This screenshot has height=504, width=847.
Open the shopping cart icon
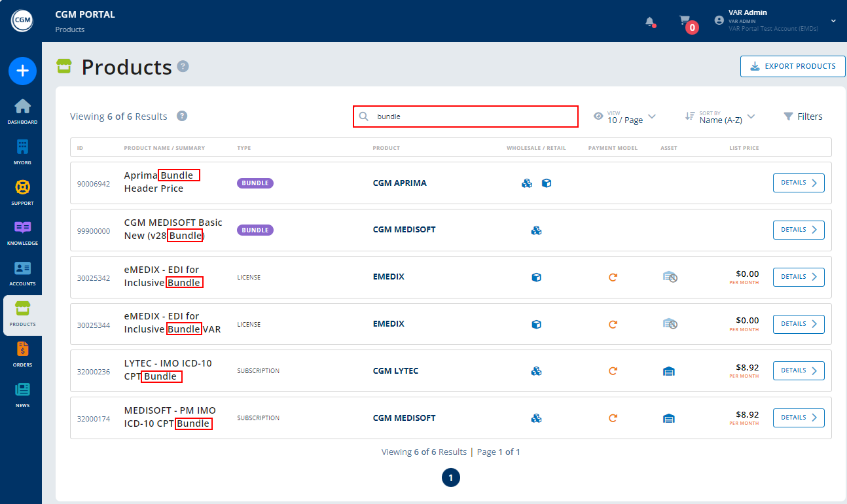click(x=685, y=21)
